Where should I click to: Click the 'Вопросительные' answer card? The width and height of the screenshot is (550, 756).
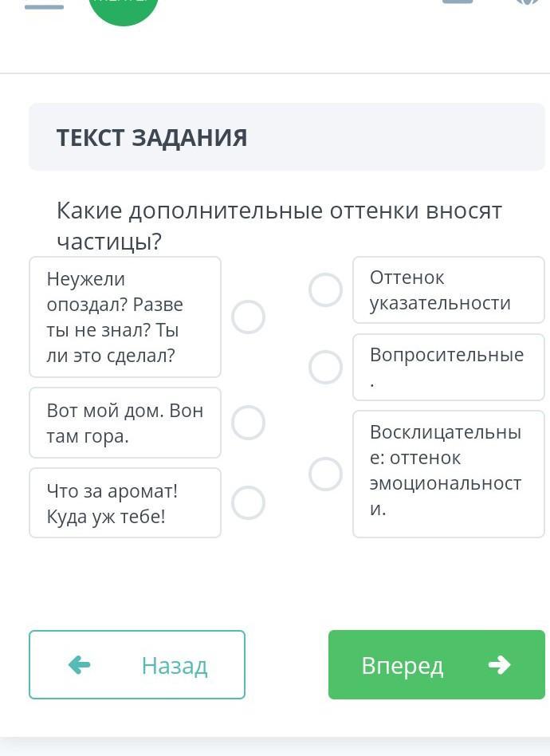click(x=448, y=367)
